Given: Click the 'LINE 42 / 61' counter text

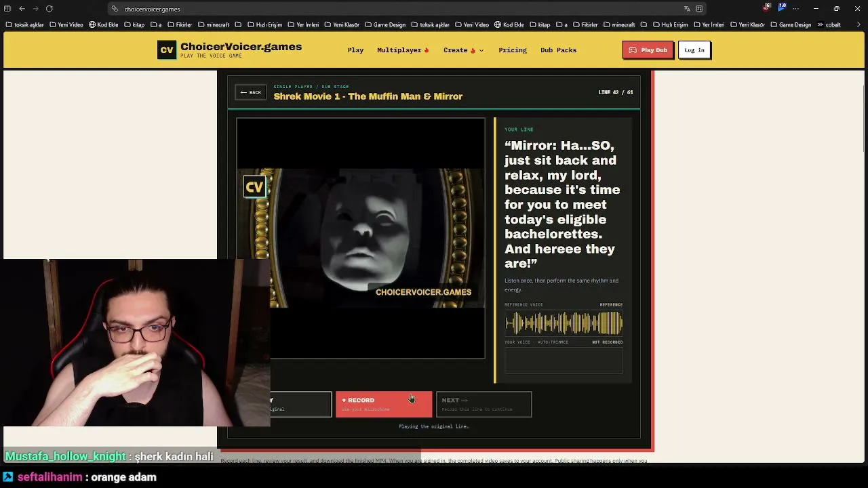Looking at the screenshot, I should [616, 92].
